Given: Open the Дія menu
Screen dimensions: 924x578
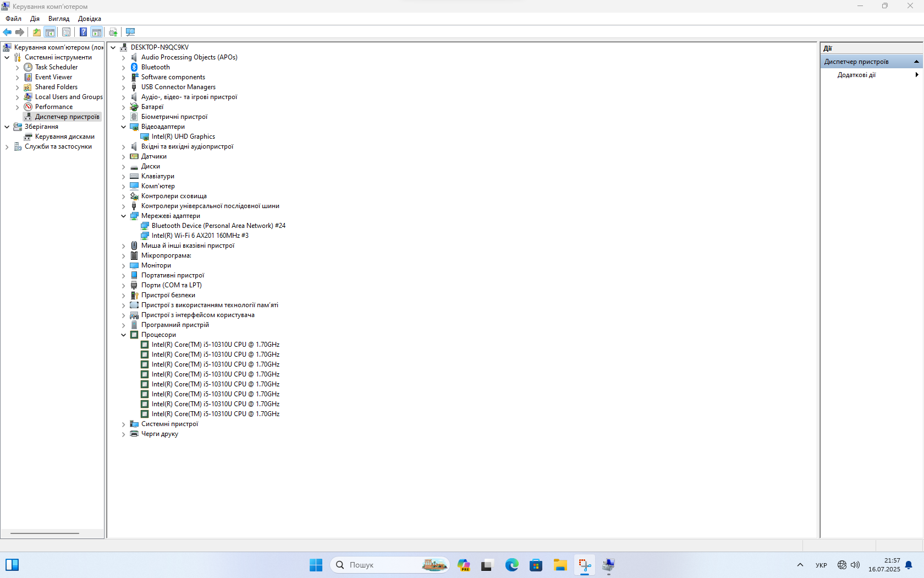Looking at the screenshot, I should (x=35, y=19).
